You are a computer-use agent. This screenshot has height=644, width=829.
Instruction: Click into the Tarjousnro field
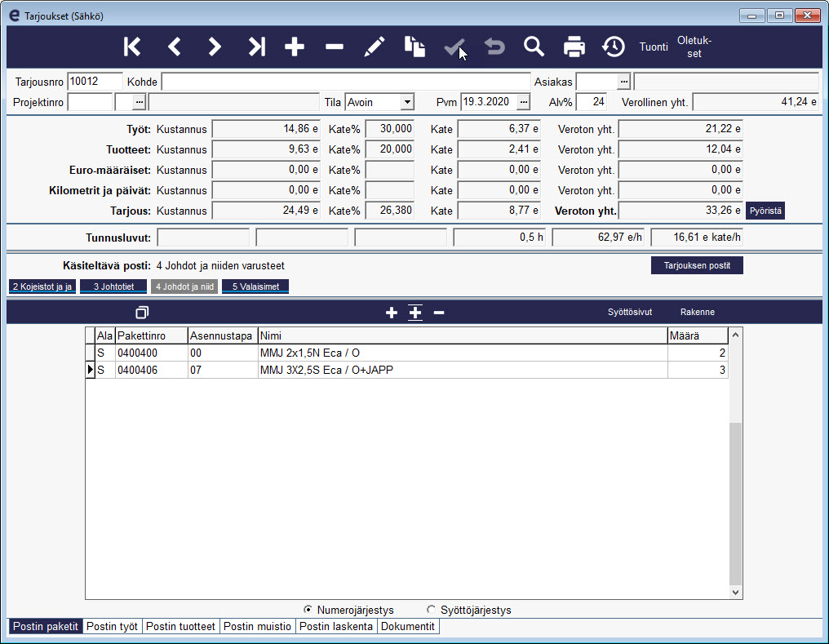[95, 82]
